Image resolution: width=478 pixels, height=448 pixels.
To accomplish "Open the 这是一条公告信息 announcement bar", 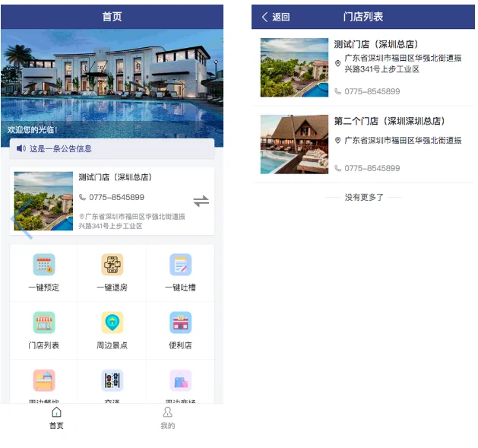I will point(112,148).
